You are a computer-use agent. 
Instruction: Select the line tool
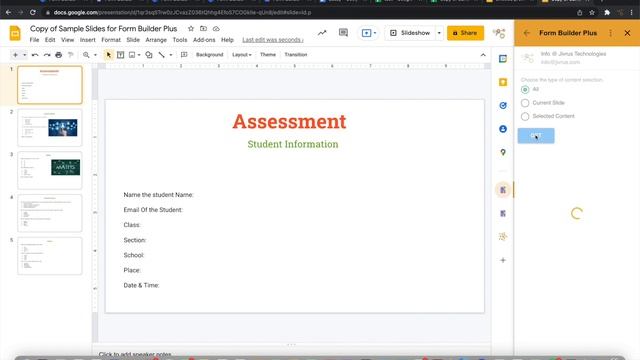click(162, 55)
